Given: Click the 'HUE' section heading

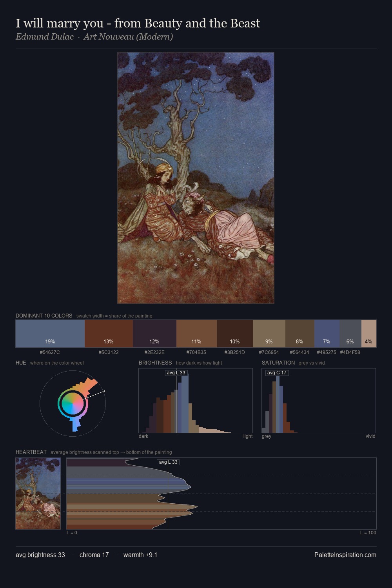Looking at the screenshot, I should [x=21, y=363].
